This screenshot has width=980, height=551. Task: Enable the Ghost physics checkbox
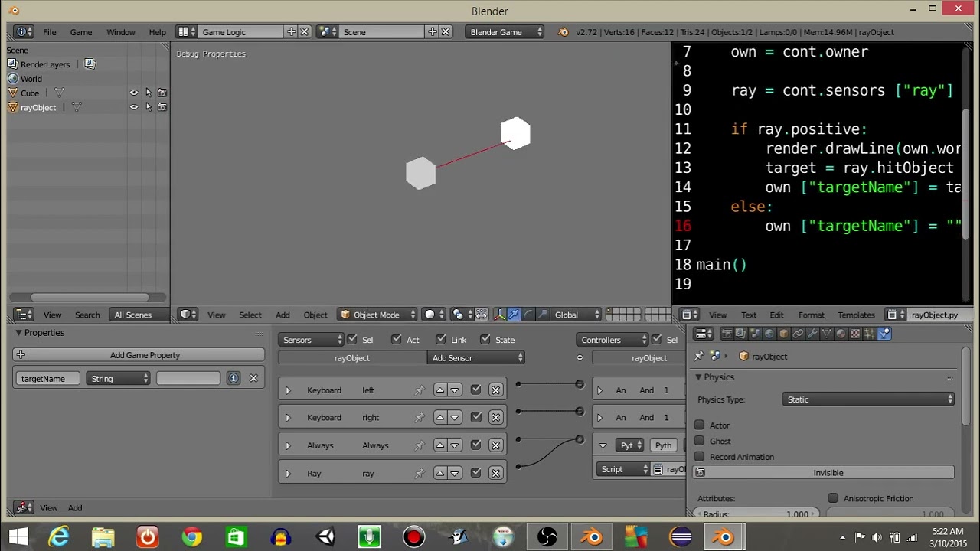coord(700,441)
